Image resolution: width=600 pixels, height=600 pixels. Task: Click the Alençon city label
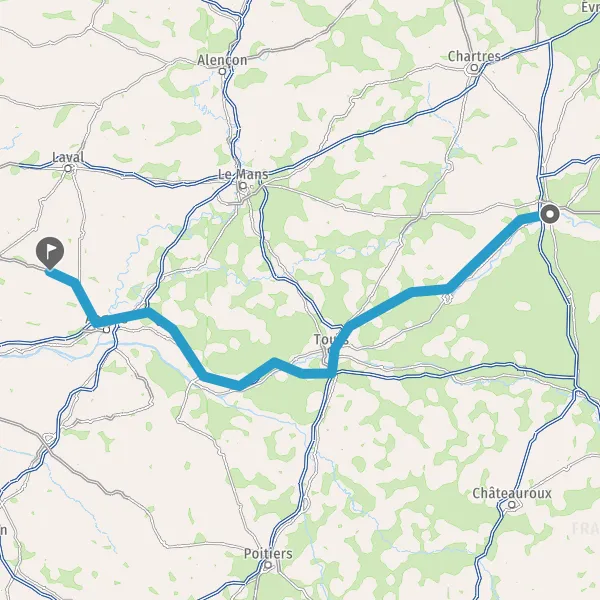(x=222, y=60)
